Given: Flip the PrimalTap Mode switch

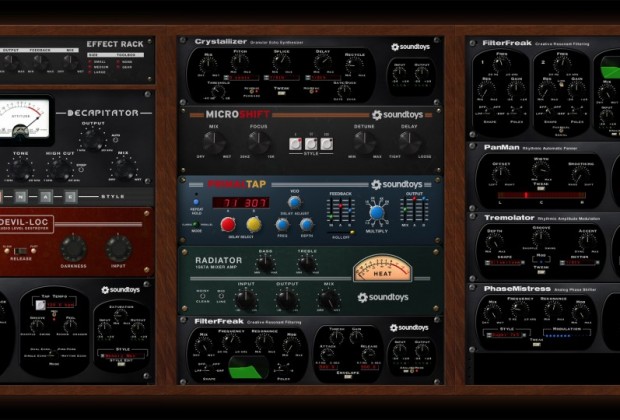Looking at the screenshot, I should tap(195, 224).
